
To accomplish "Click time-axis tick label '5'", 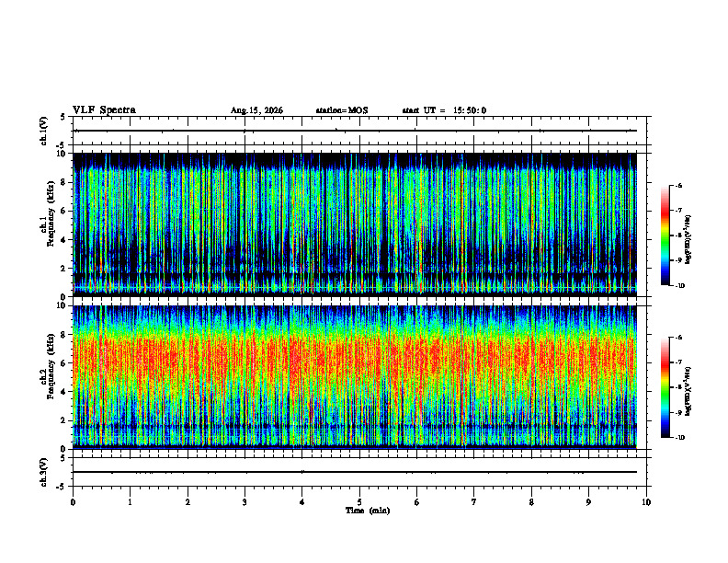I will coord(359,502).
